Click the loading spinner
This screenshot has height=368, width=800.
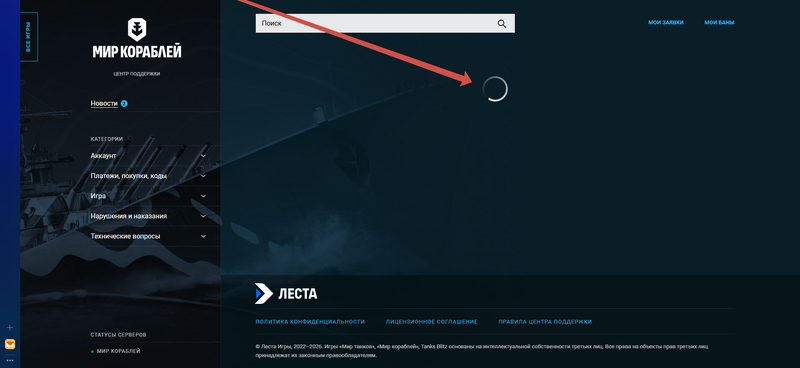coord(495,89)
